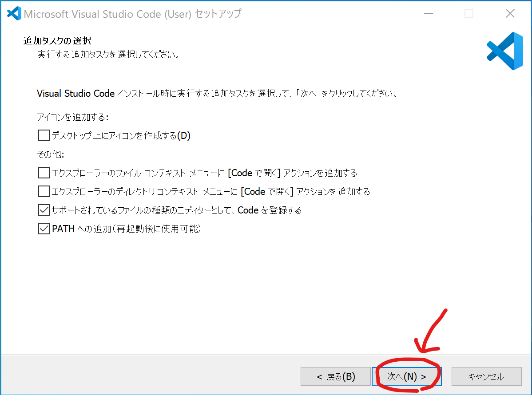Click the セットアップ window title text

(x=132, y=14)
